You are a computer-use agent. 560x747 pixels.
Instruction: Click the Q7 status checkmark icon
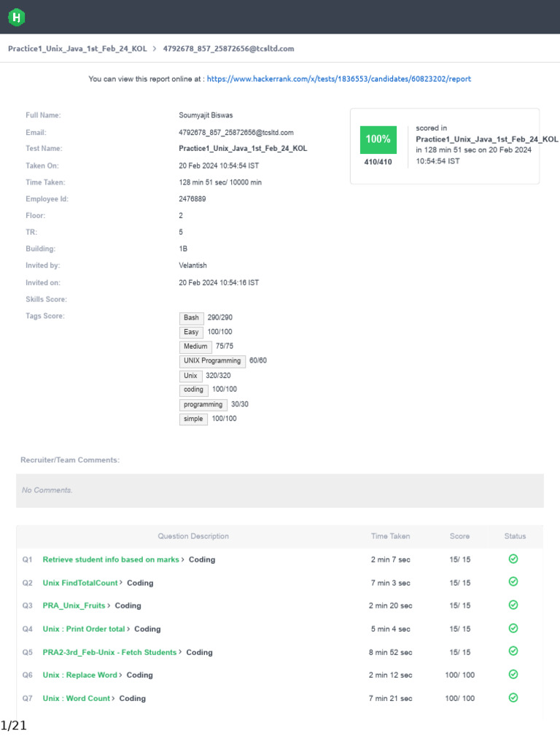click(x=513, y=698)
